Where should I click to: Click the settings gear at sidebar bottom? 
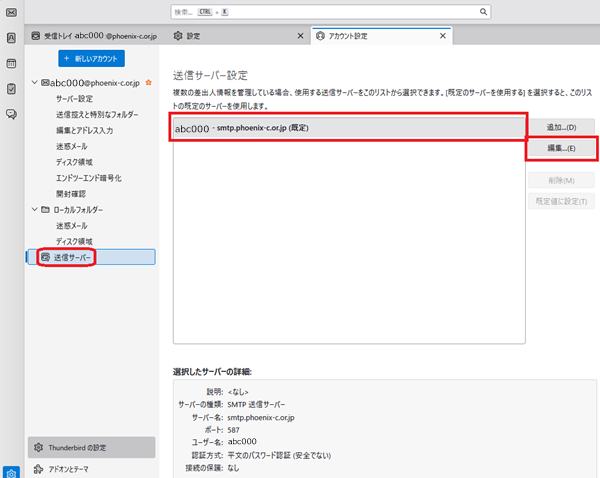10,471
